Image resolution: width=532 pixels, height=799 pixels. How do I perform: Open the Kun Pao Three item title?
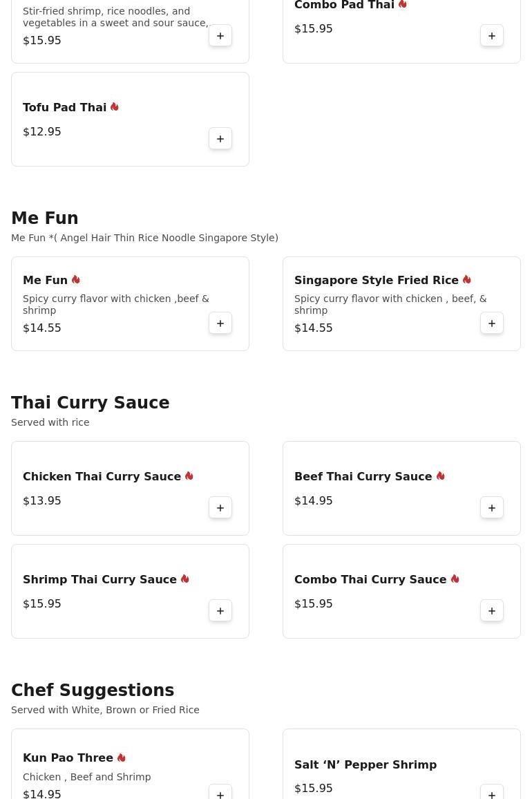(68, 758)
